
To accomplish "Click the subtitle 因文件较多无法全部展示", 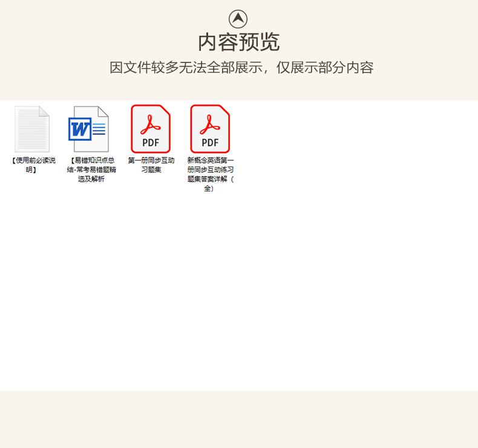I will pyautogui.click(x=189, y=67).
